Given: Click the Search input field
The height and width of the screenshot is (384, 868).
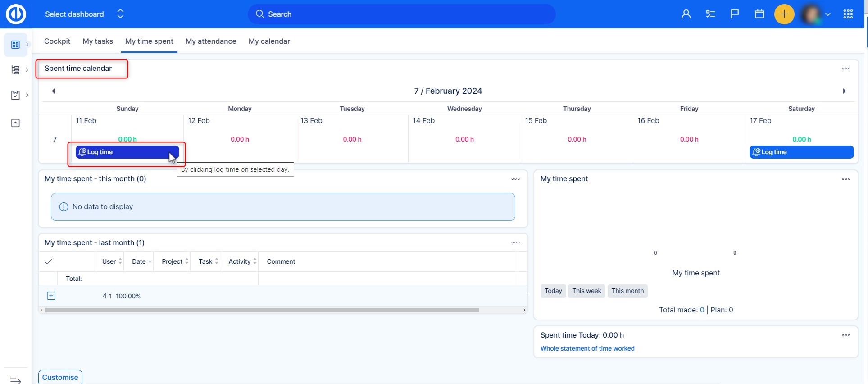Looking at the screenshot, I should click(x=401, y=14).
